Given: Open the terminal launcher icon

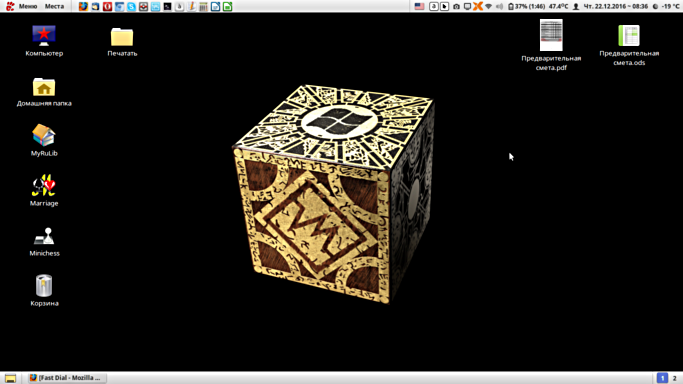Looking at the screenshot, I should (167, 7).
